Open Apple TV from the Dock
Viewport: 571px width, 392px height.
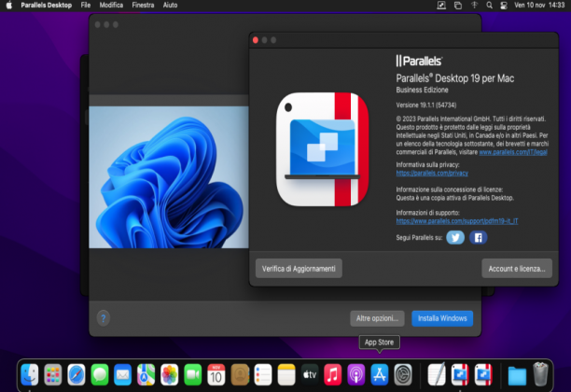pos(310,374)
